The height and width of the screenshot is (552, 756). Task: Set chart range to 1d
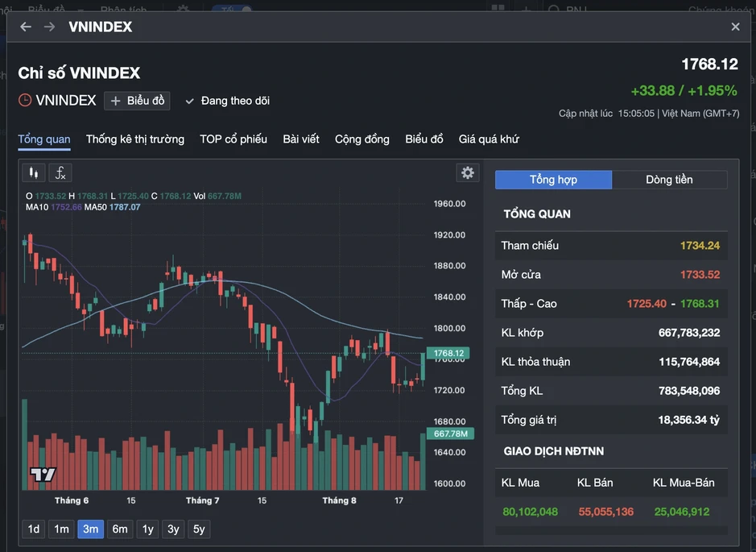(34, 529)
